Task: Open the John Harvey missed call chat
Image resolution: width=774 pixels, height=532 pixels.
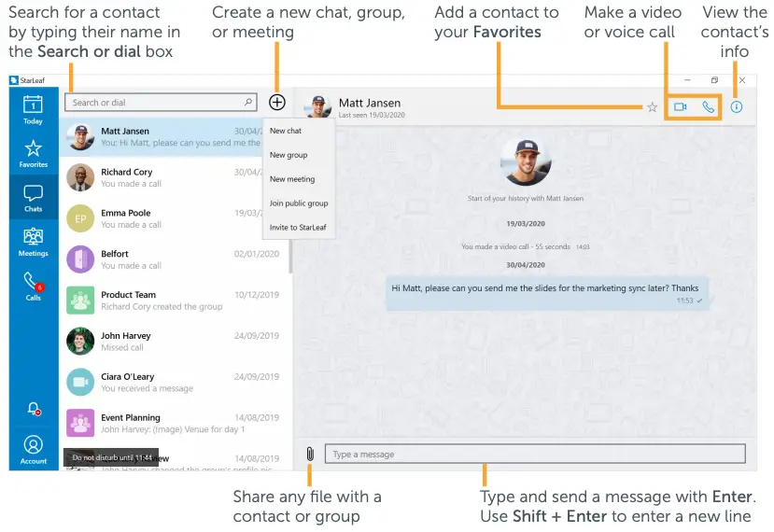Action: [x=175, y=341]
